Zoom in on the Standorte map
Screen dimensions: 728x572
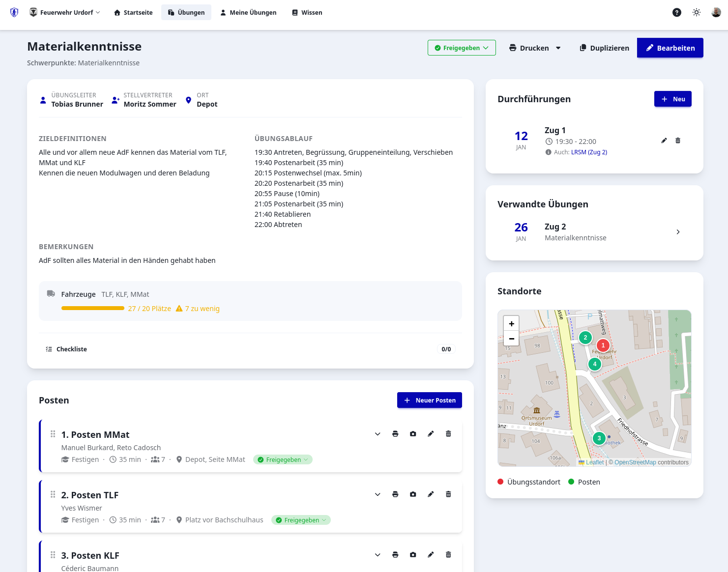coord(511,324)
